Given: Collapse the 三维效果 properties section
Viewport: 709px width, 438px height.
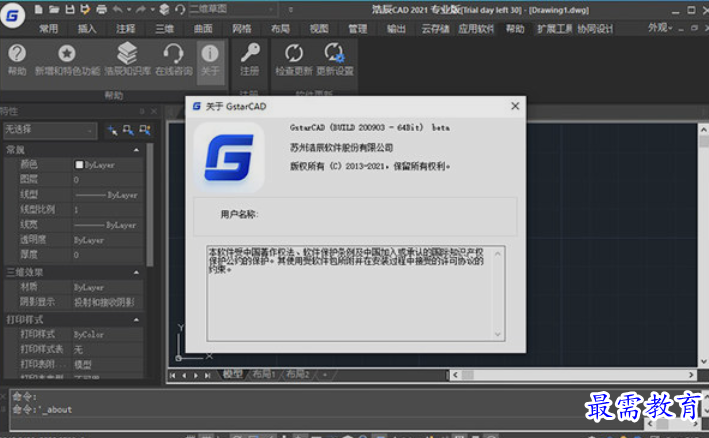Looking at the screenshot, I should coord(136,273).
